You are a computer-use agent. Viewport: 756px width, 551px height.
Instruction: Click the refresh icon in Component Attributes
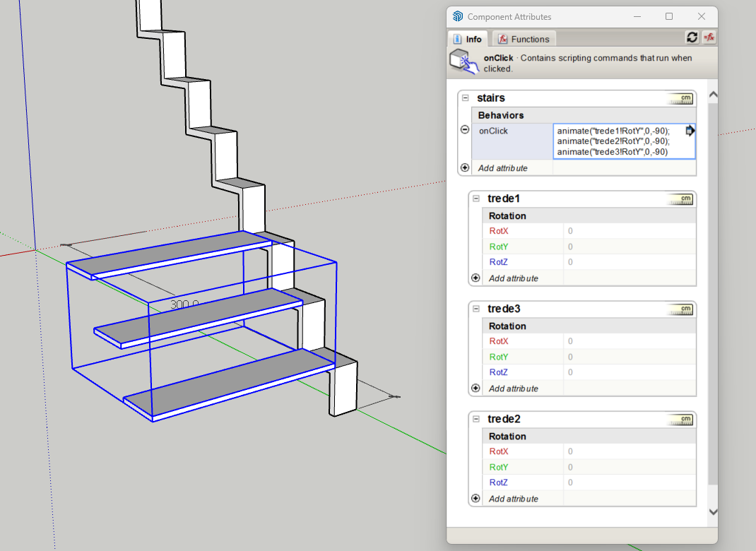(x=692, y=37)
